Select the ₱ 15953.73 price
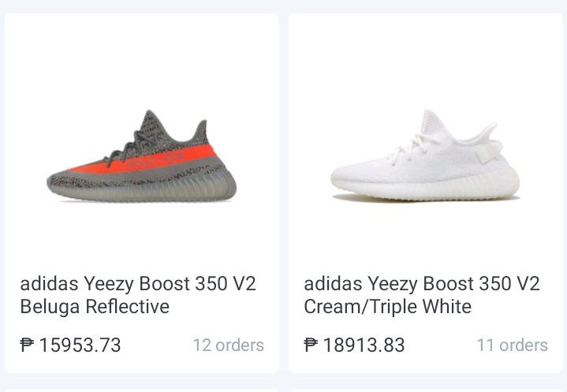The image size is (567, 392). pyautogui.click(x=70, y=345)
